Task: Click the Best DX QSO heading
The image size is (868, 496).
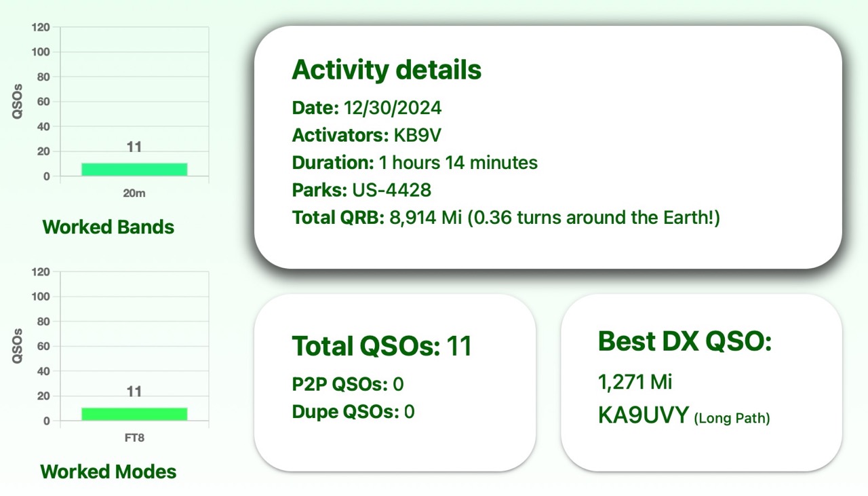Action: pos(685,342)
